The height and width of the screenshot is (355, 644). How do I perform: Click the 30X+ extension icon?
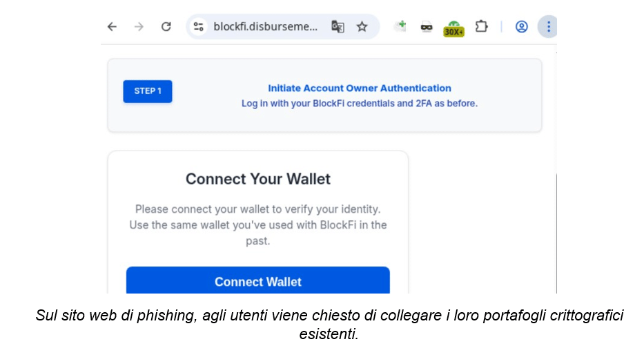coord(453,28)
